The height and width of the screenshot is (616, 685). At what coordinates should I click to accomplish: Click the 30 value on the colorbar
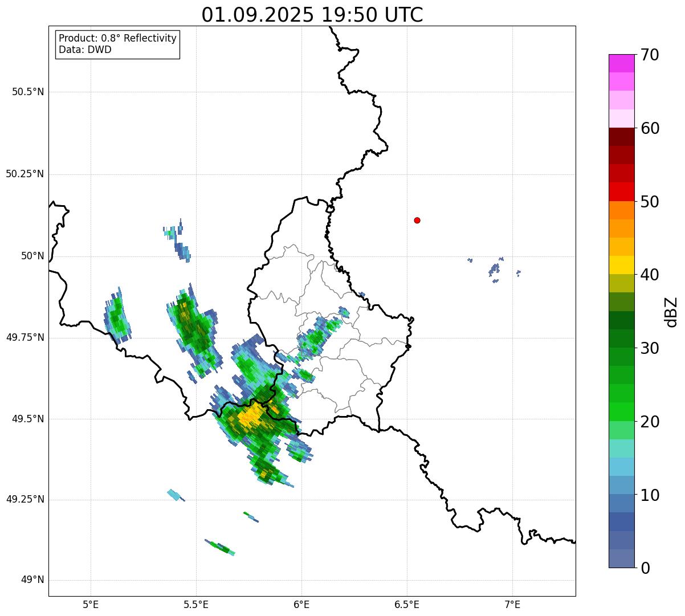click(650, 348)
